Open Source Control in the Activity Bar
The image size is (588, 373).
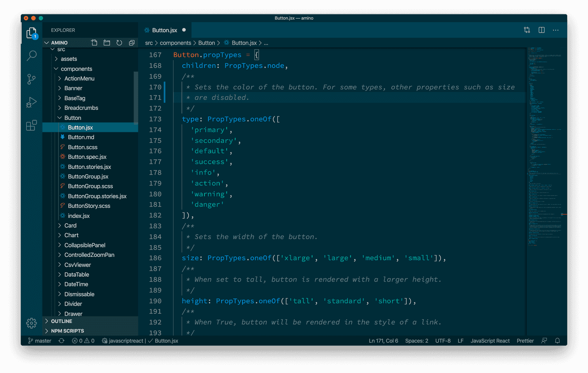tap(31, 79)
